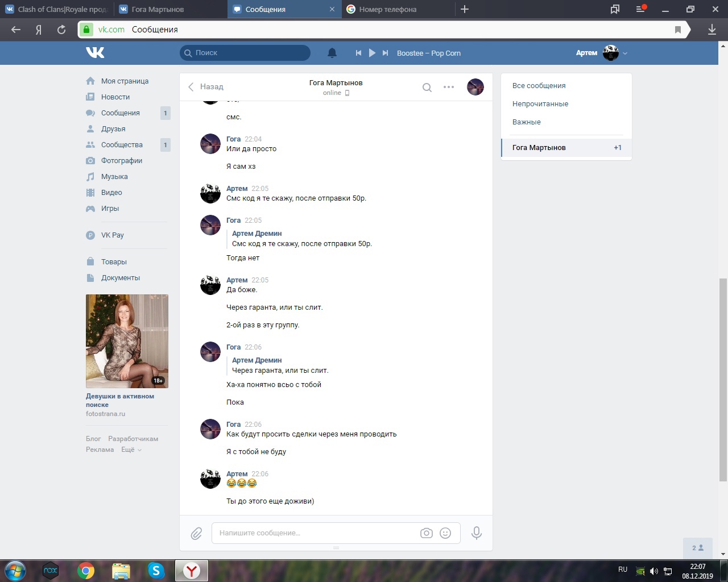Click the VK logo in header
The width and height of the screenshot is (728, 582).
point(95,53)
